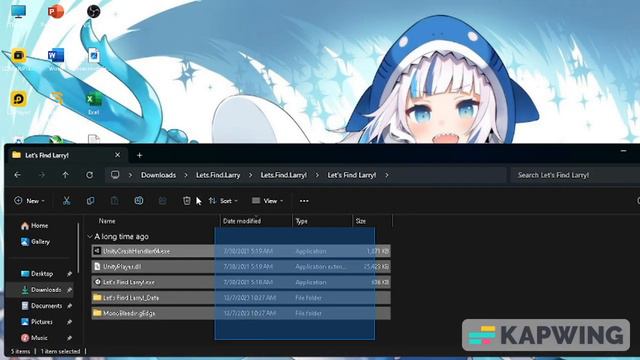The width and height of the screenshot is (640, 360).
Task: Click the Excel desktop icon
Action: 93,99
